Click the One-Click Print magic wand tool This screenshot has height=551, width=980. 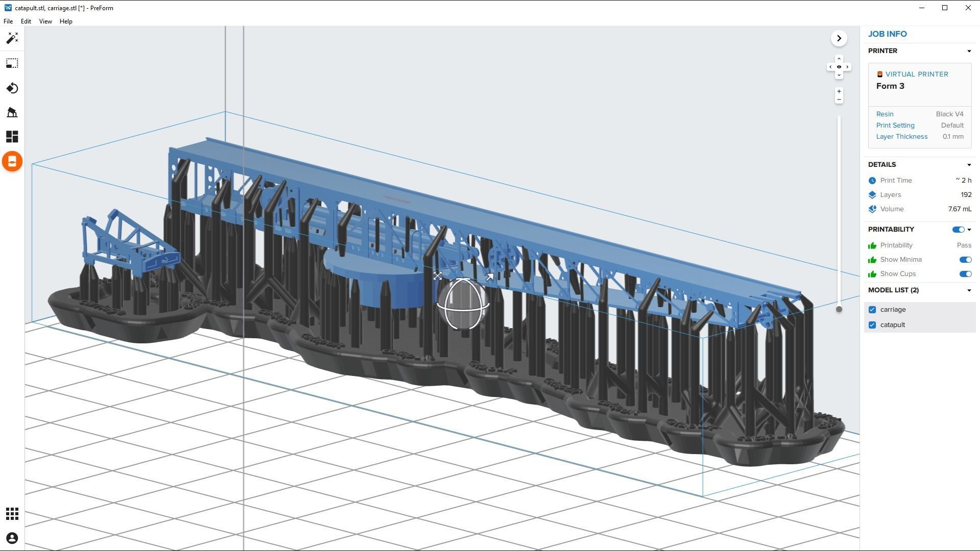click(x=12, y=38)
